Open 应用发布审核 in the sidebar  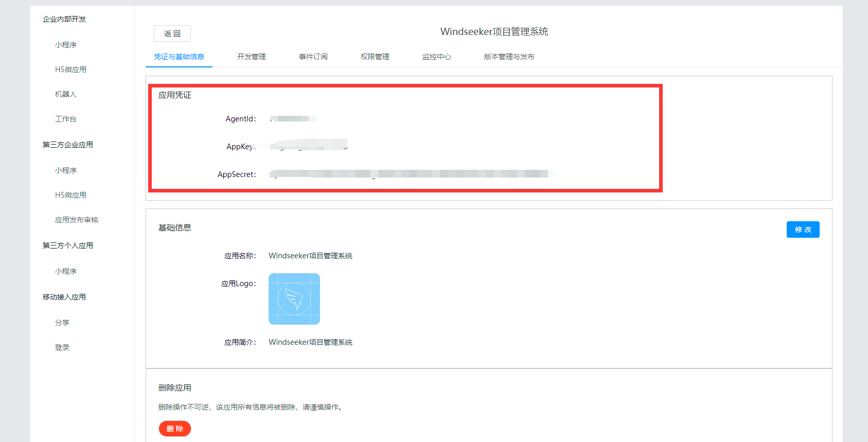click(x=77, y=220)
